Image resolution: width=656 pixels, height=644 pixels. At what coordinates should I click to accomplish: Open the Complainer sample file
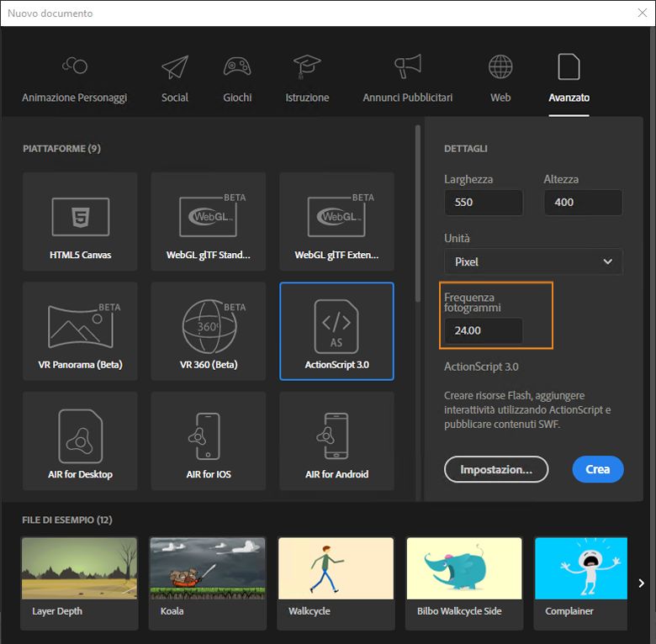pyautogui.click(x=580, y=583)
